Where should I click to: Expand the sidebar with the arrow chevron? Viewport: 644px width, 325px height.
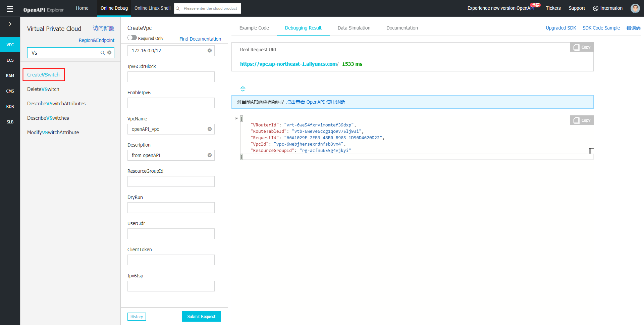coord(10,24)
